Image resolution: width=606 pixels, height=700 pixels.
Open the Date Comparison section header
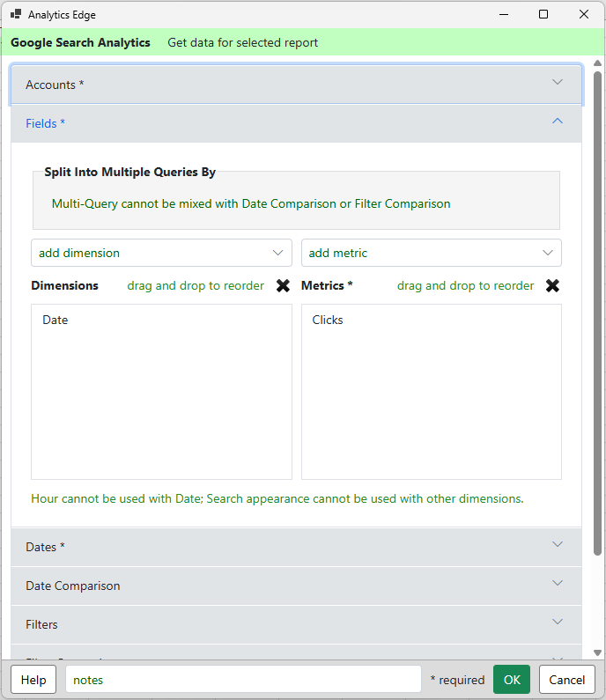tap(297, 586)
